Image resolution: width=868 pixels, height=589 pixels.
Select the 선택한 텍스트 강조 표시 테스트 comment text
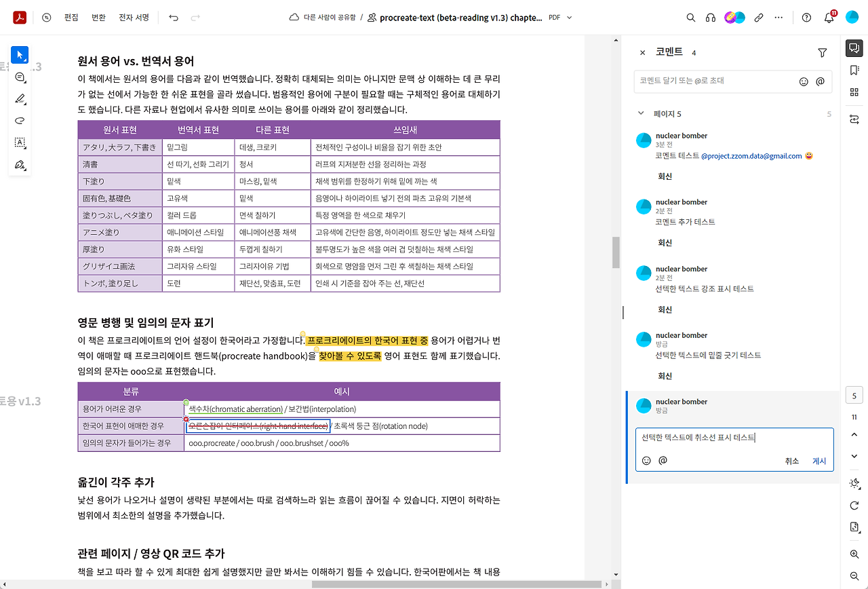[x=705, y=289]
